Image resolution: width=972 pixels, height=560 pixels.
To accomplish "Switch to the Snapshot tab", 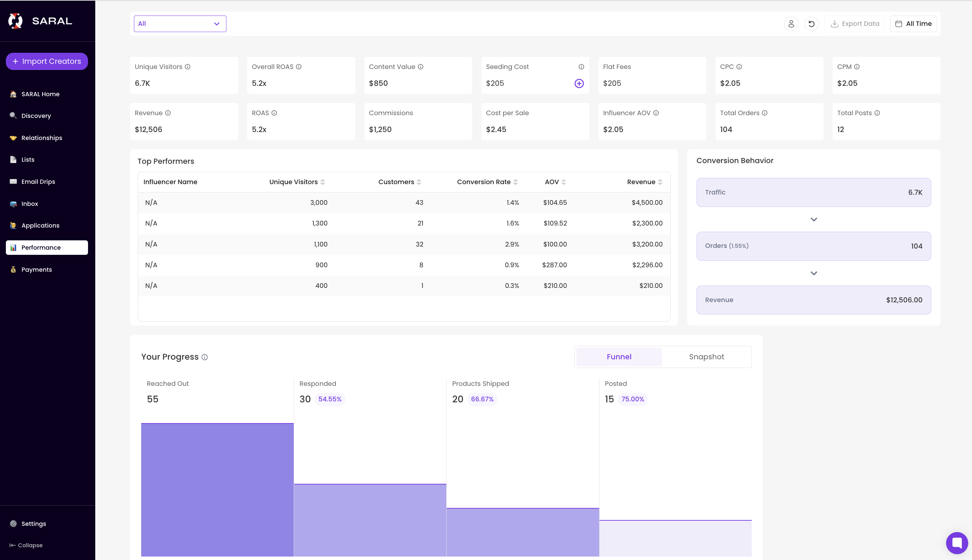I will [x=706, y=357].
